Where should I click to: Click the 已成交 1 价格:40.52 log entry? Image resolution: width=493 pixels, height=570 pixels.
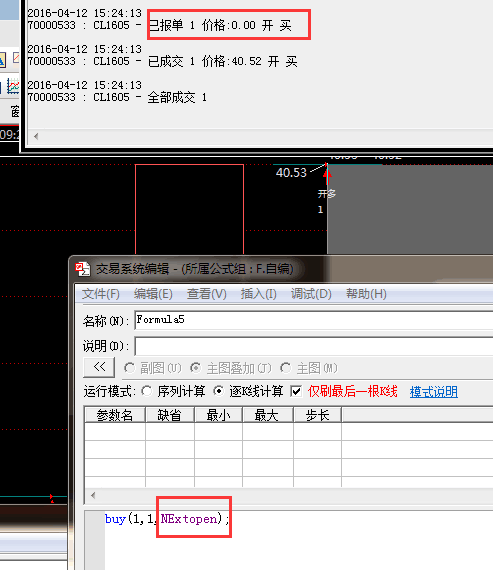coord(223,61)
